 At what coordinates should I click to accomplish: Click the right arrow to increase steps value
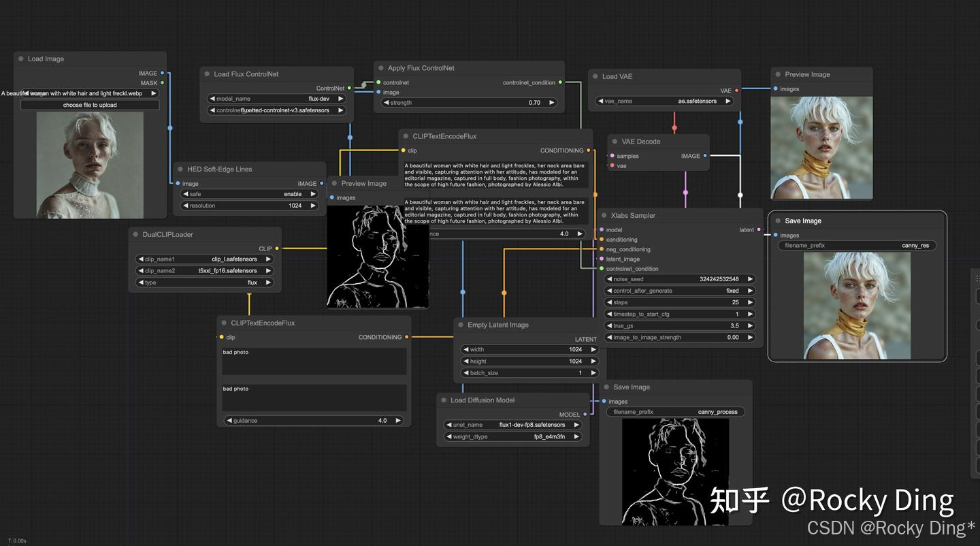coord(749,302)
